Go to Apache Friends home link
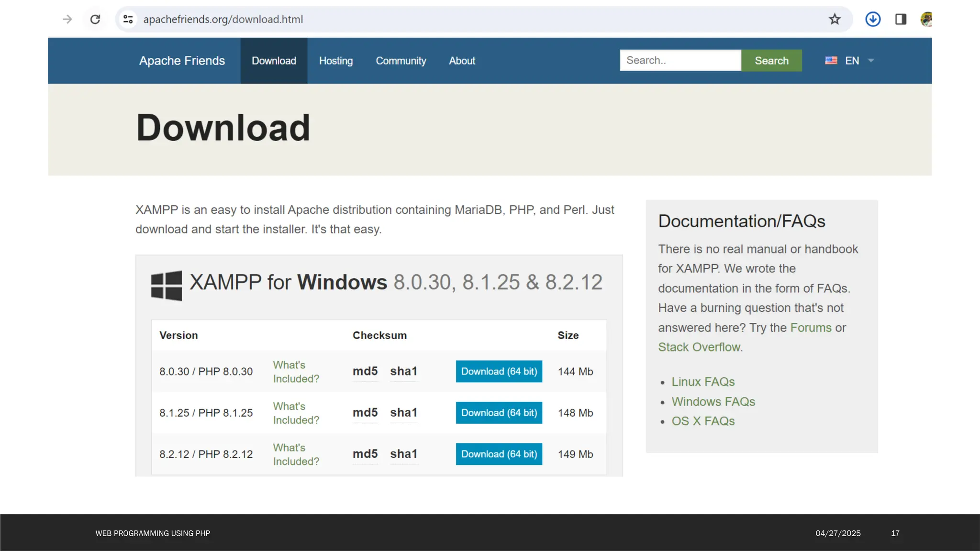 click(182, 61)
